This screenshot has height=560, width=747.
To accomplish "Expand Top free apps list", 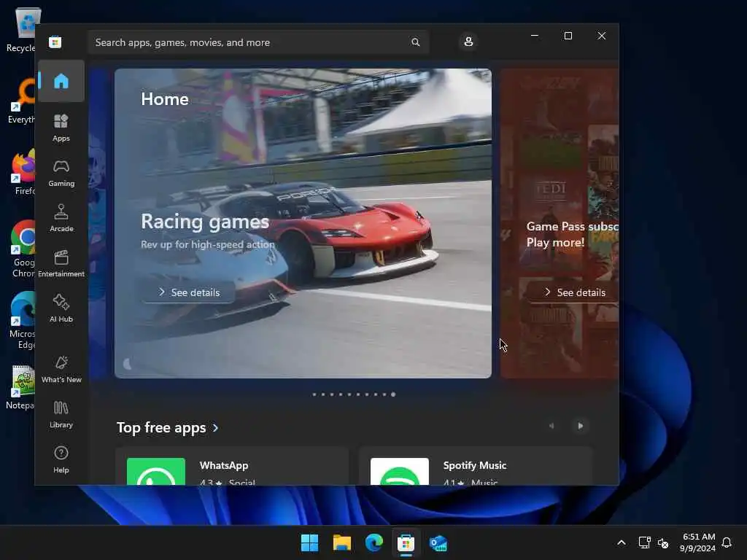I will 216,427.
